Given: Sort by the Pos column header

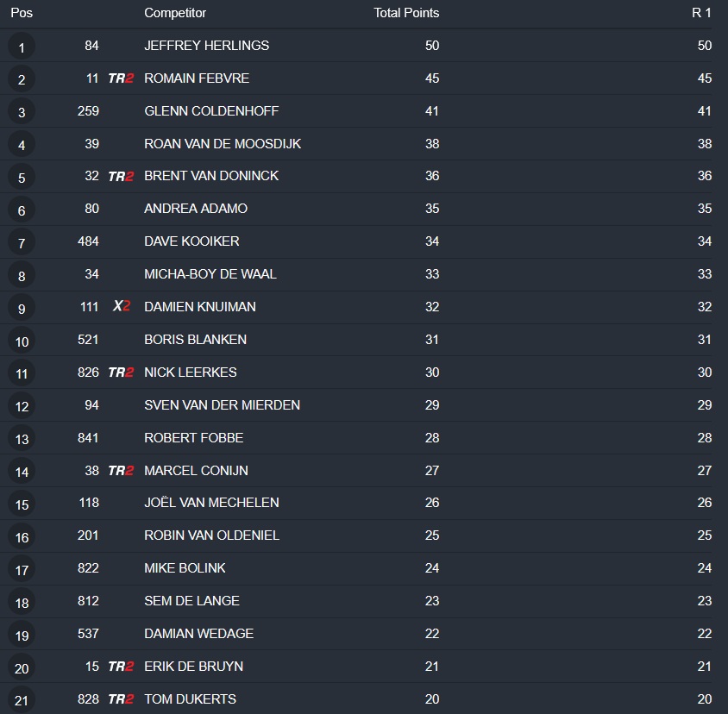Looking at the screenshot, I should [x=22, y=13].
